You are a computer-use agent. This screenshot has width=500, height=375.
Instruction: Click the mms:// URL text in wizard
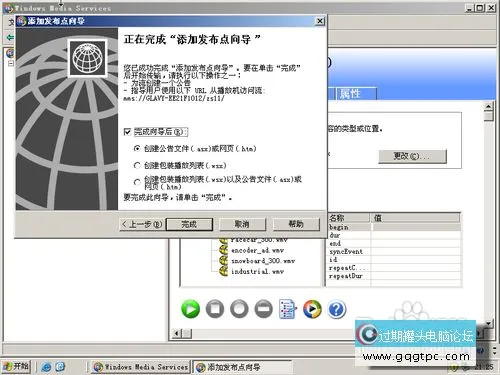pyautogui.click(x=174, y=98)
